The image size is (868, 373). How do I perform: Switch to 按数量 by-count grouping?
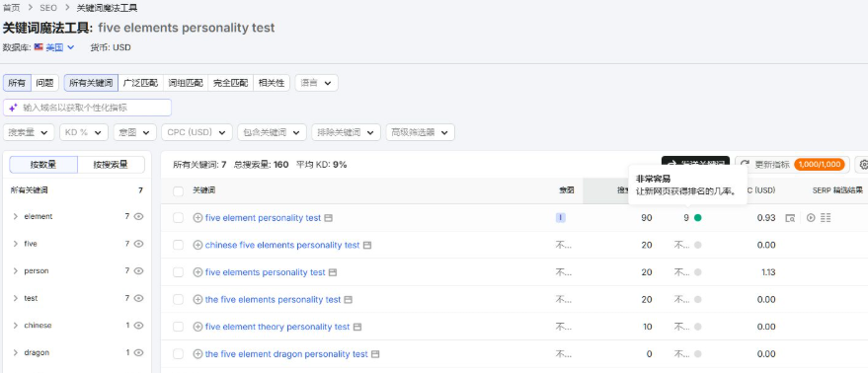point(43,165)
